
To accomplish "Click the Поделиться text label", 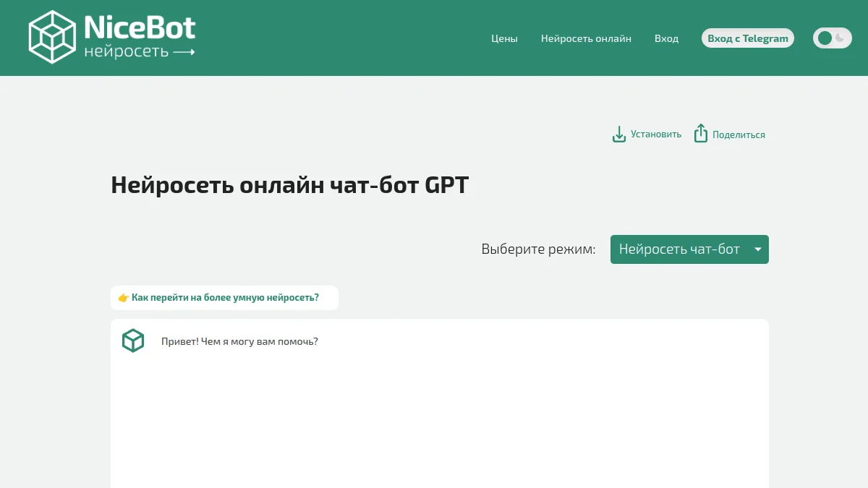I will [739, 134].
